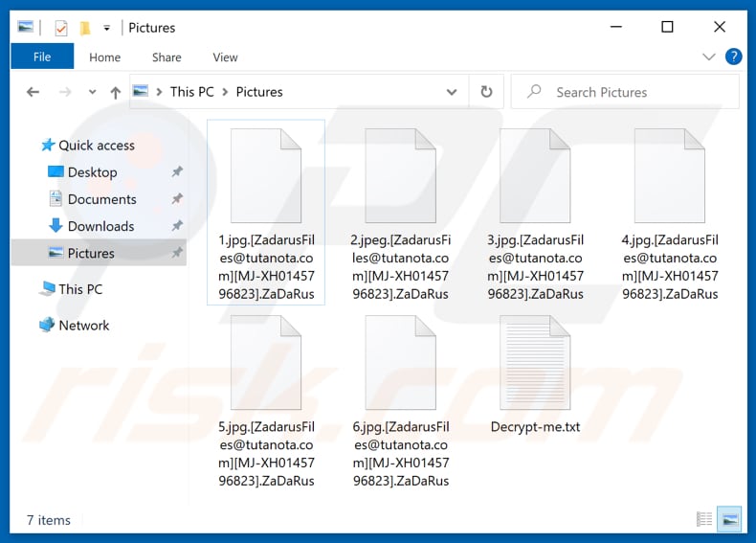
Task: Click the Downloads arrow icon in sidebar
Action: [56, 225]
